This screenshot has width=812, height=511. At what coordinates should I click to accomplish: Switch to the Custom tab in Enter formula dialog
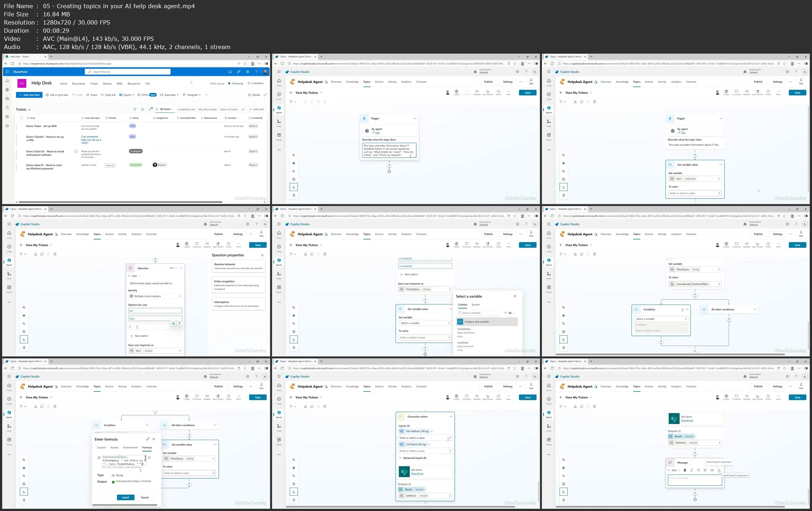click(x=102, y=448)
